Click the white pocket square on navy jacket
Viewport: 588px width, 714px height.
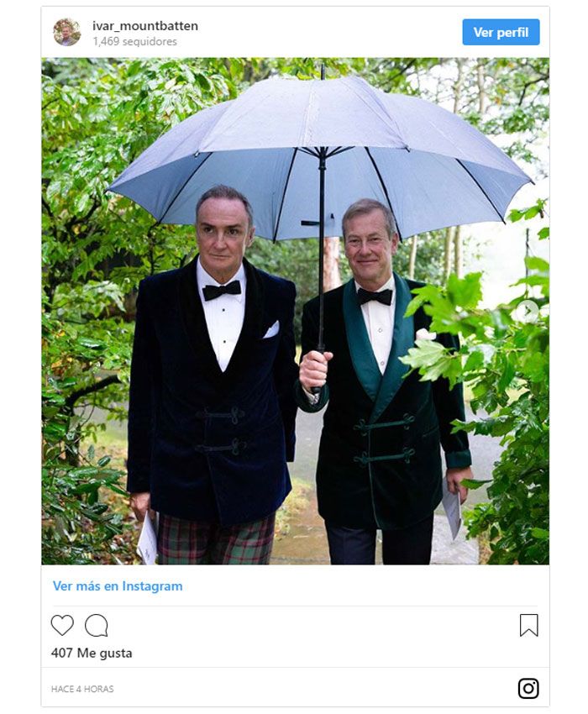[271, 329]
